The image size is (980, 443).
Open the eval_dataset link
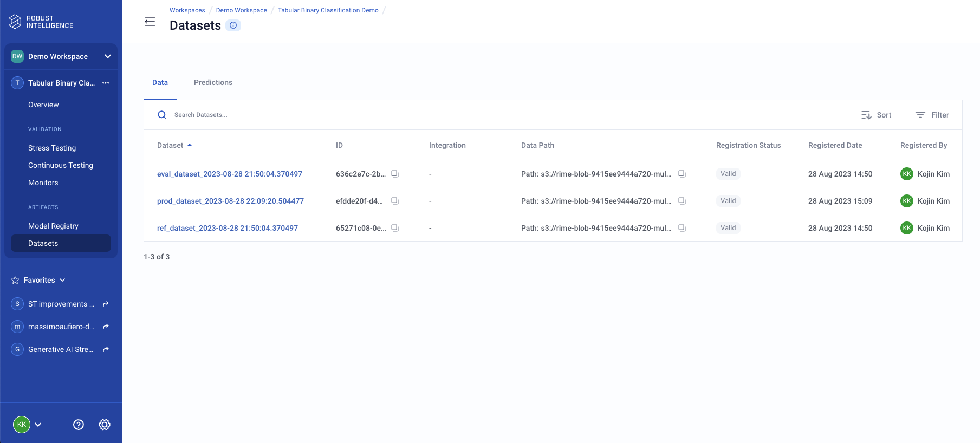(x=229, y=174)
